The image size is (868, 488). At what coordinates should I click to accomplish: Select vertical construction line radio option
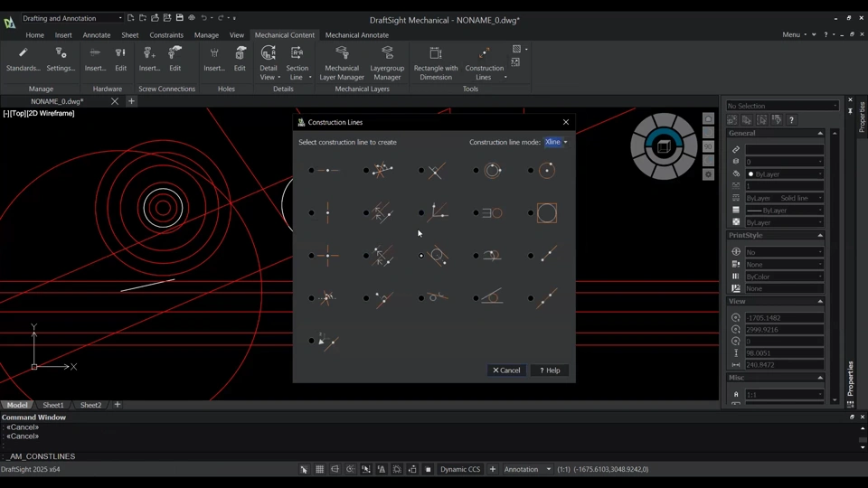(311, 213)
